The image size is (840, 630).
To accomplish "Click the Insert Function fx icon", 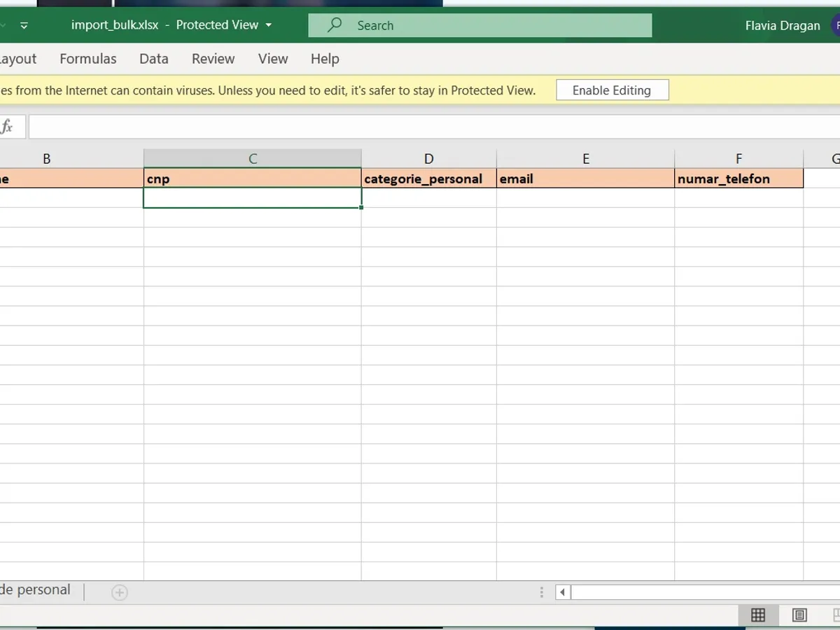I will coord(7,127).
